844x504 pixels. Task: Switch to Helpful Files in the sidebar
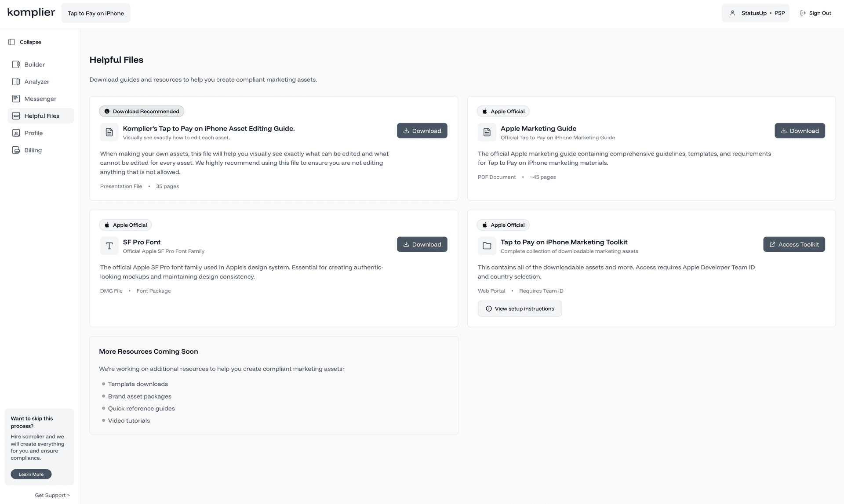[16, 116]
